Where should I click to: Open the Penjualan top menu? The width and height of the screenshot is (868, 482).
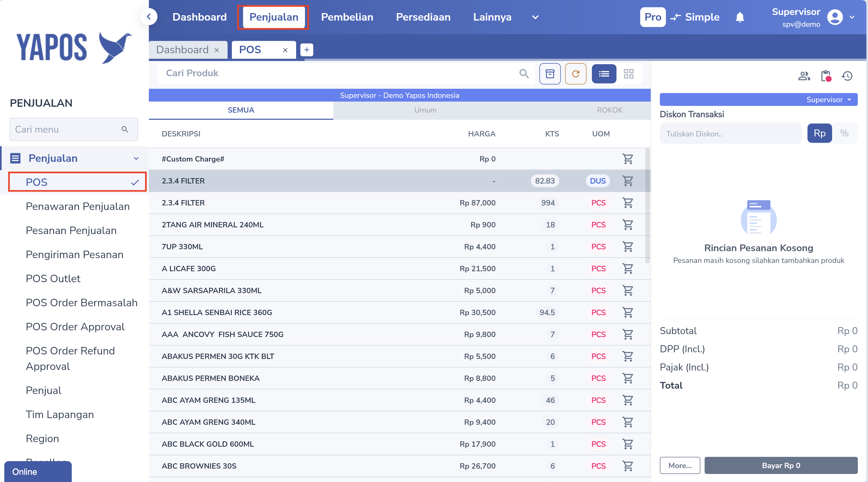[x=274, y=17]
